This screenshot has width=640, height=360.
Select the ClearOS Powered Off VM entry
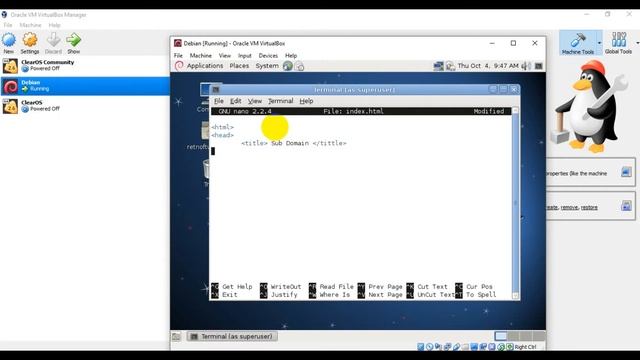point(85,106)
